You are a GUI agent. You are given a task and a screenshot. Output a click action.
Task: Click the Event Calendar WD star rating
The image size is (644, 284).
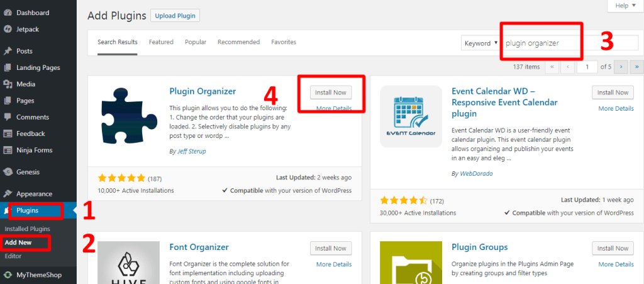[x=404, y=201]
